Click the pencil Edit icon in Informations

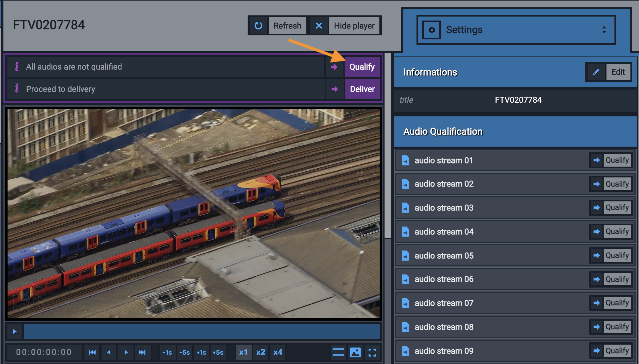(596, 72)
